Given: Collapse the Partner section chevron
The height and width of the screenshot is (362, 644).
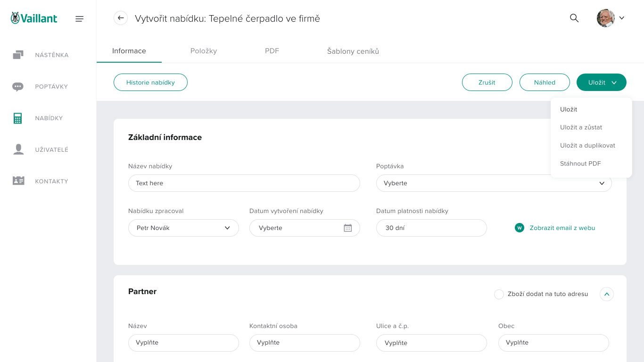Looking at the screenshot, I should tap(606, 294).
